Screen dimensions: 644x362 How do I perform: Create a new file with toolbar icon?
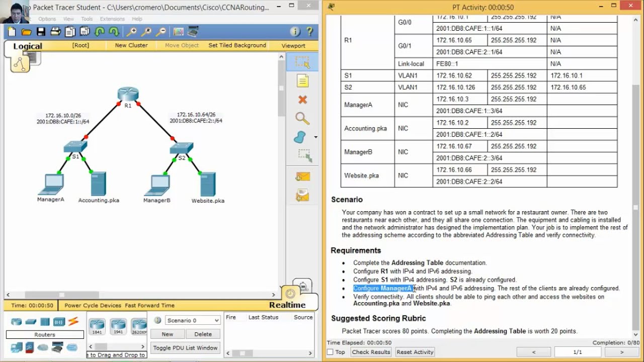click(x=12, y=32)
